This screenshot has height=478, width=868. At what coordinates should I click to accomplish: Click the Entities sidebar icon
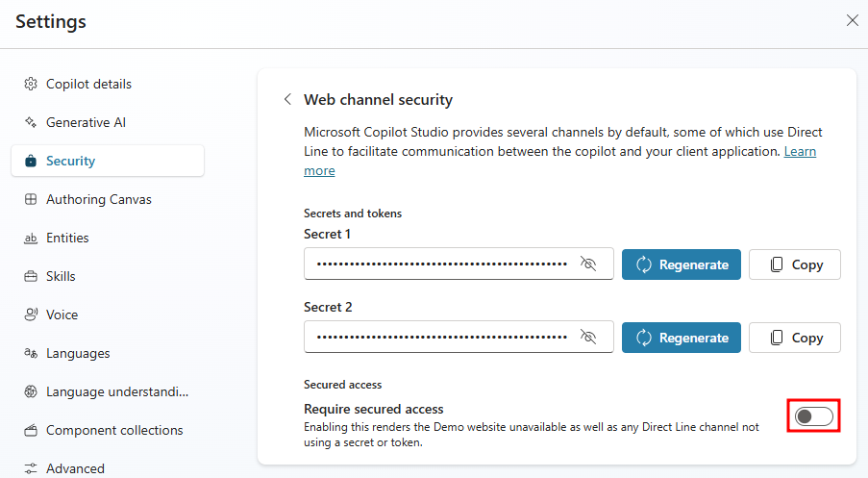(x=31, y=238)
